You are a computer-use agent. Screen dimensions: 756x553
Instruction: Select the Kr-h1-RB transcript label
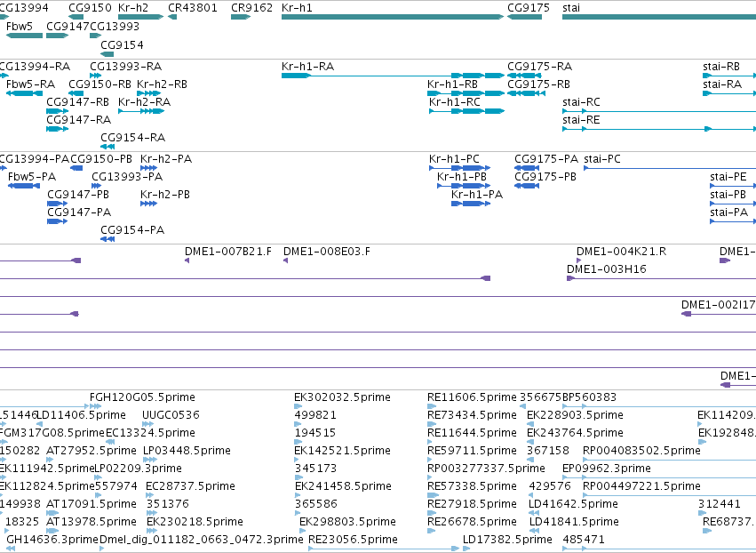point(452,84)
